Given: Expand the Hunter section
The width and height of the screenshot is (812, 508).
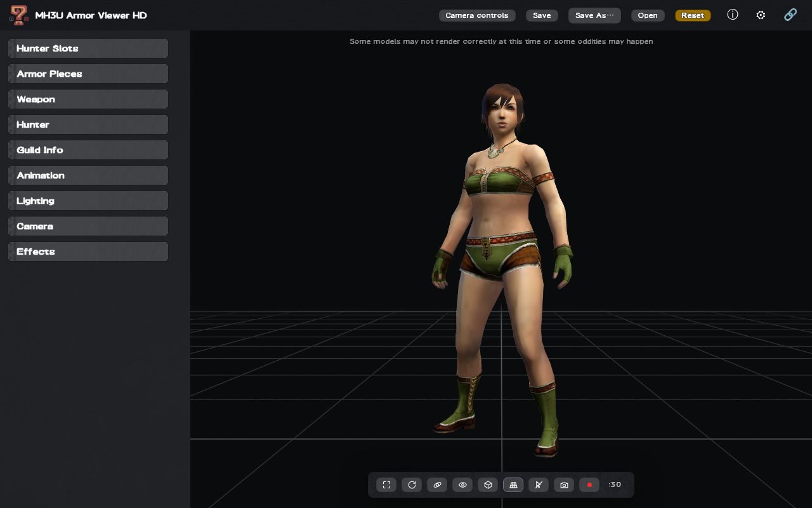Looking at the screenshot, I should [x=88, y=124].
